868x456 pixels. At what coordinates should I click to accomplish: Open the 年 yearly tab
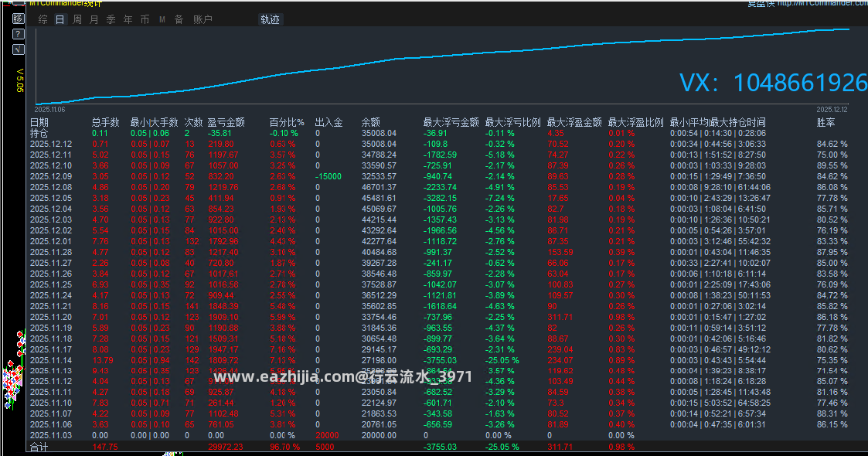(128, 19)
